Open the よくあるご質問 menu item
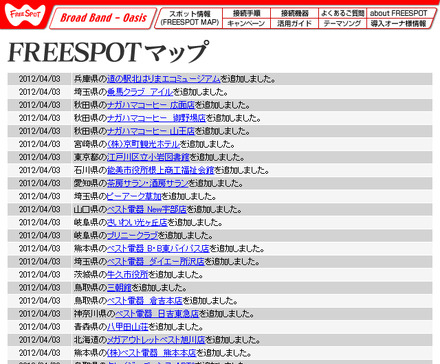440x364 pixels. click(x=342, y=13)
